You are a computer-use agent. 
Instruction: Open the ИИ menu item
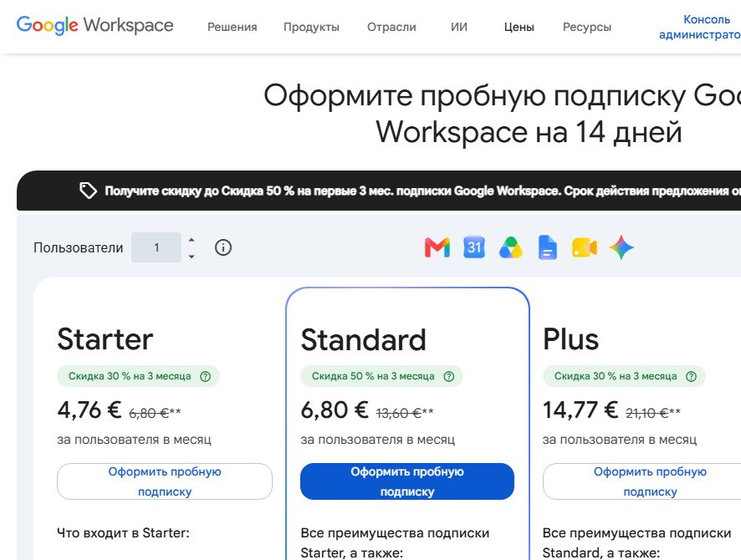(x=459, y=28)
